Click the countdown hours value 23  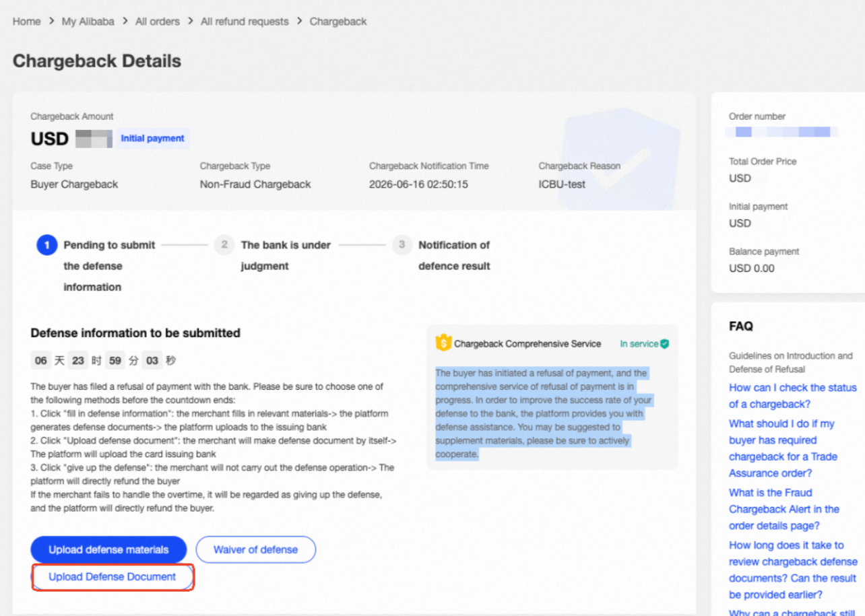click(x=78, y=361)
